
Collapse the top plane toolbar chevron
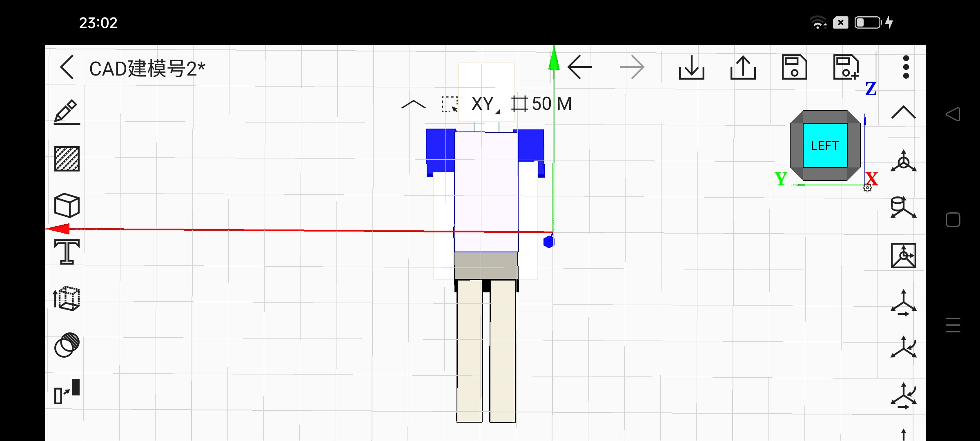click(414, 105)
